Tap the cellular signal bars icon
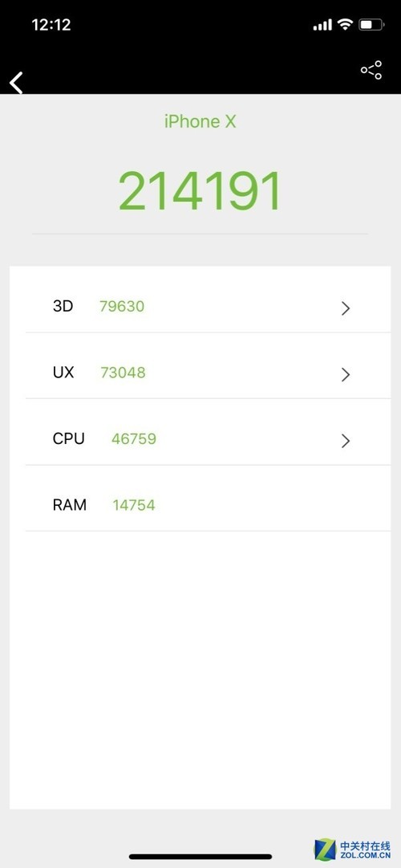The image size is (401, 868). [322, 25]
